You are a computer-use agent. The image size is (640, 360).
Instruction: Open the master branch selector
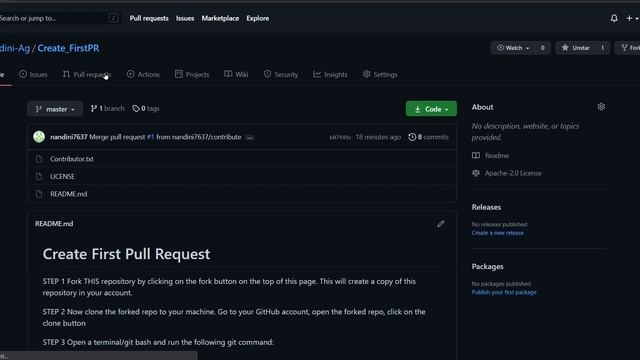[55, 109]
